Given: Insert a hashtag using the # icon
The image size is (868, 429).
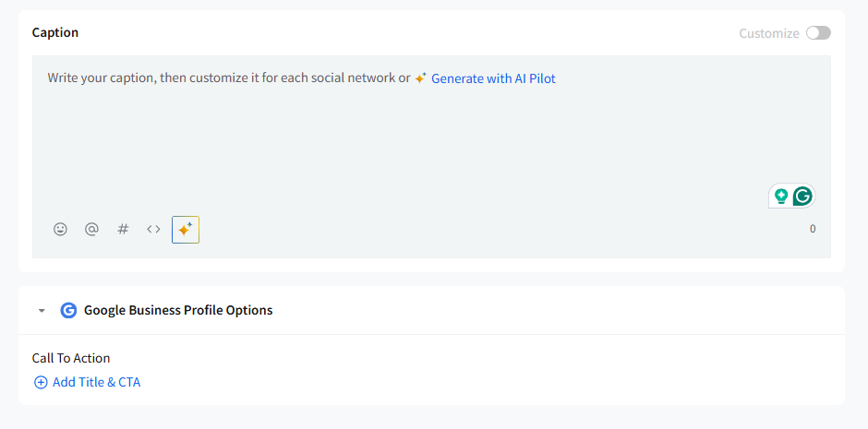Looking at the screenshot, I should (x=123, y=229).
